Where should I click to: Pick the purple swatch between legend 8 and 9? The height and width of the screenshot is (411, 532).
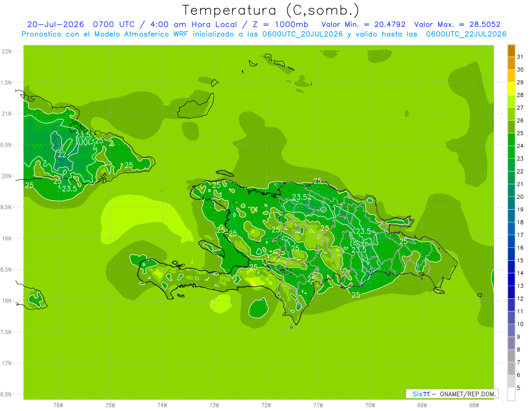511,343
